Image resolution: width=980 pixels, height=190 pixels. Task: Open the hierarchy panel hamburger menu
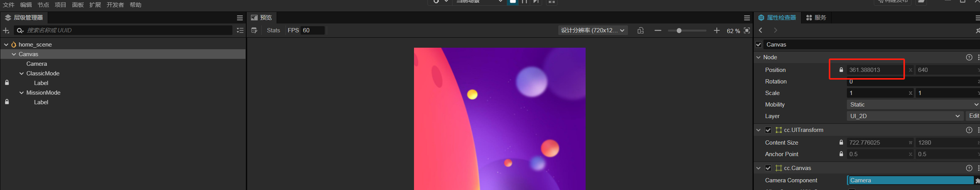[x=240, y=18]
